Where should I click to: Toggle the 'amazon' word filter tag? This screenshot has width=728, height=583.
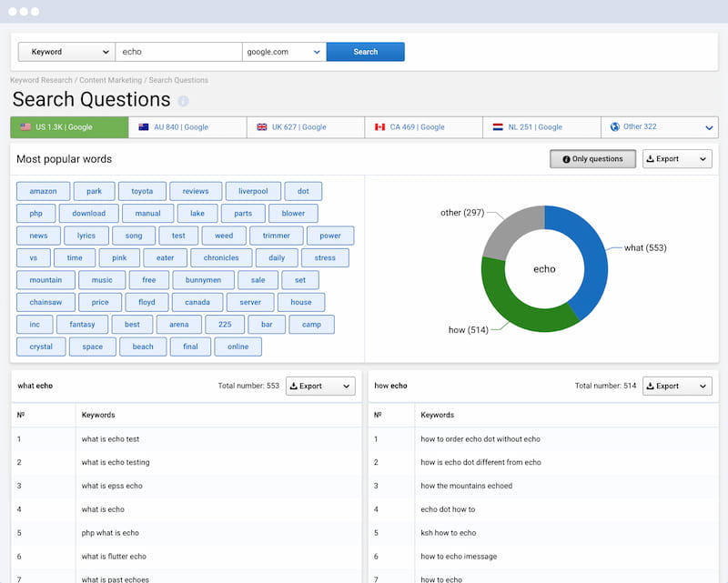click(43, 191)
